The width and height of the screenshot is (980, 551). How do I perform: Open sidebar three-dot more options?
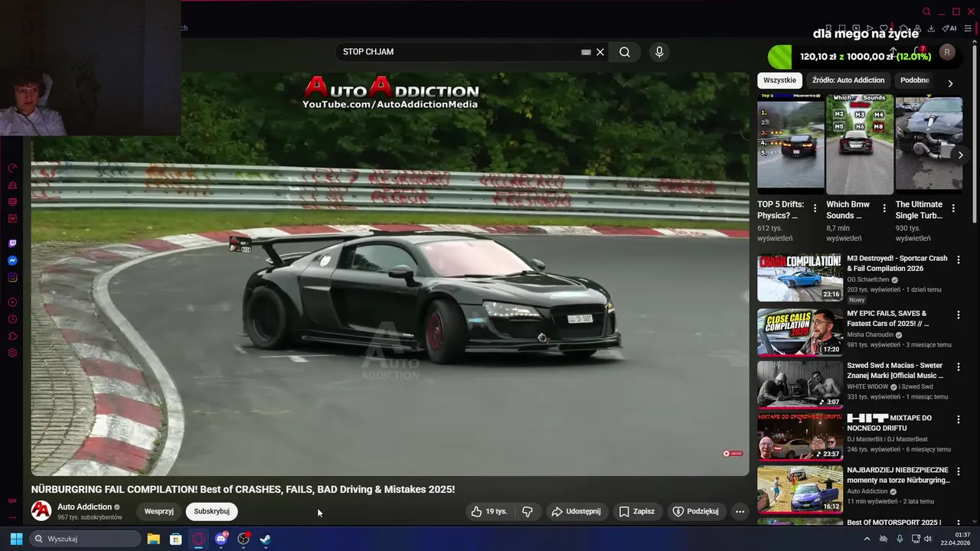(x=12, y=517)
